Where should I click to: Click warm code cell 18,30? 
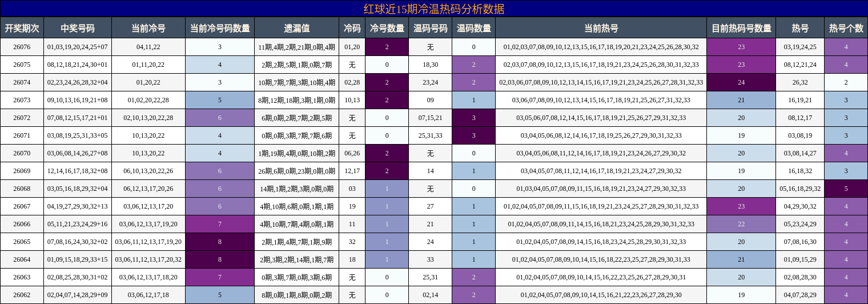point(431,65)
